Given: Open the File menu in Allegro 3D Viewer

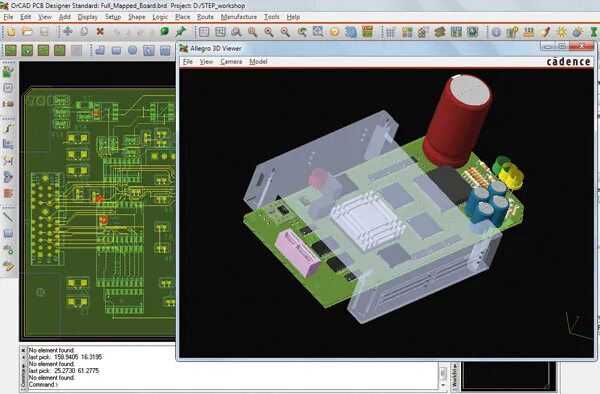Looking at the screenshot, I should (x=188, y=62).
